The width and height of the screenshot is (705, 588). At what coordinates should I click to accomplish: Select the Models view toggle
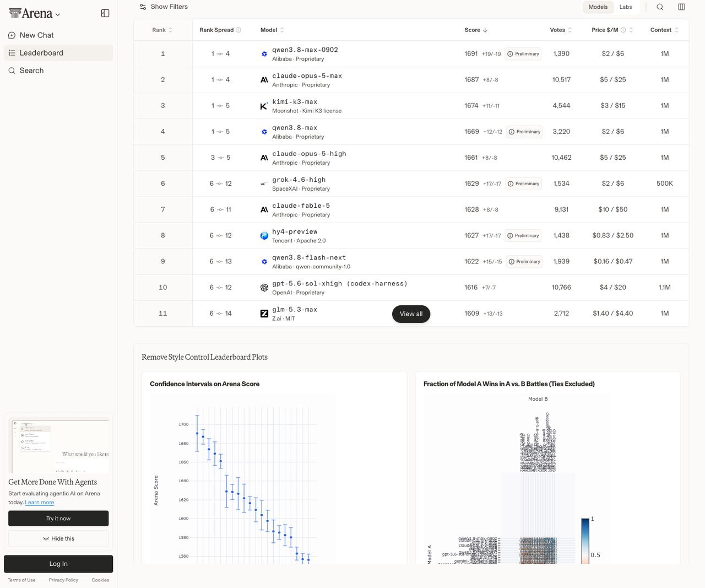(x=598, y=7)
